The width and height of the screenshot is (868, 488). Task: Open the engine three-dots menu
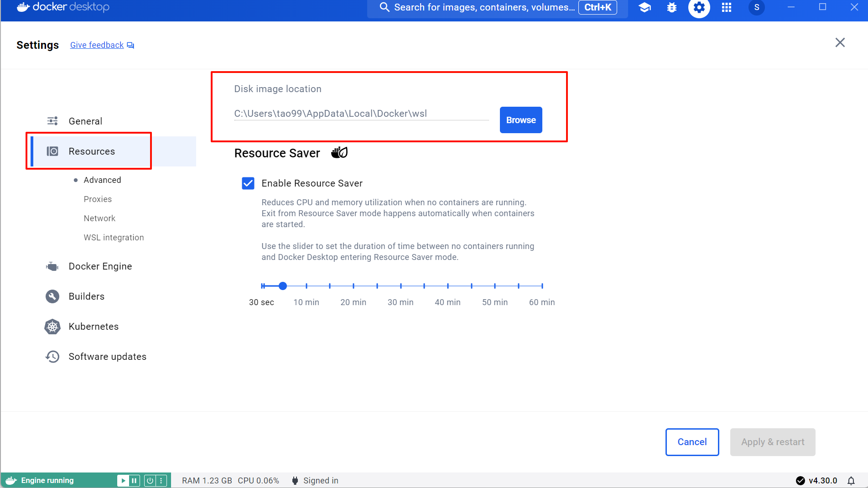pyautogui.click(x=161, y=480)
